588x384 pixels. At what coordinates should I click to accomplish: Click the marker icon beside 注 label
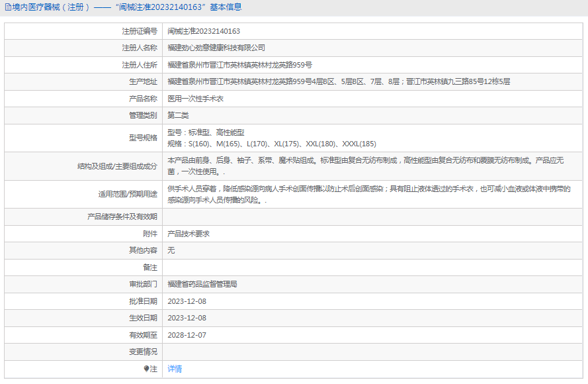pyautogui.click(x=147, y=369)
